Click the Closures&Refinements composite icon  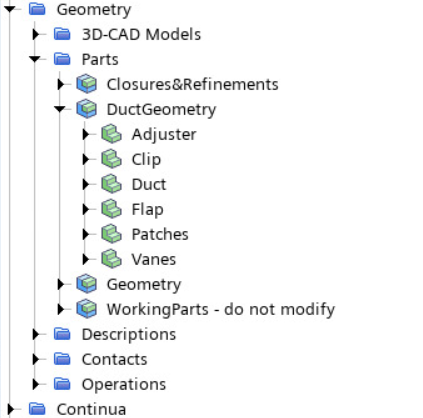click(87, 84)
